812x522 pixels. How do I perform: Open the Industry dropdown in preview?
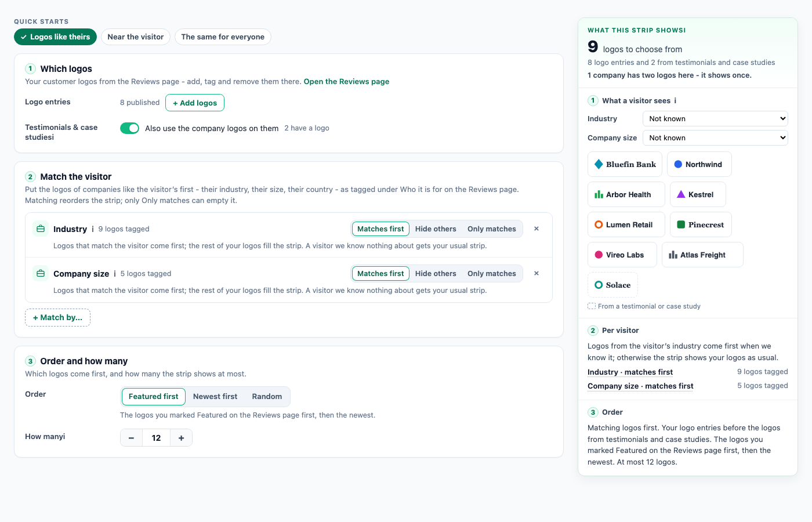[715, 118]
